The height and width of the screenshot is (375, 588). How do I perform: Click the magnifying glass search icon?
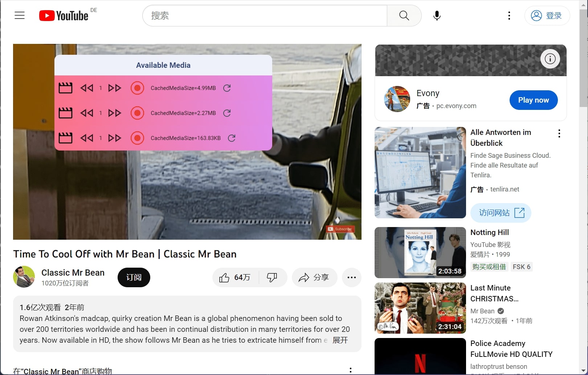pyautogui.click(x=404, y=16)
